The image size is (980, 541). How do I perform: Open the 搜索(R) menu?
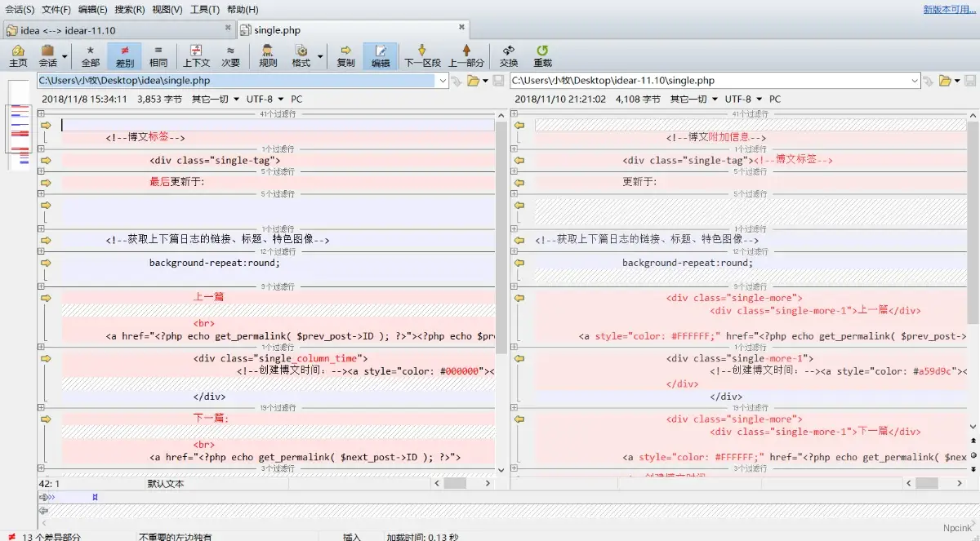pyautogui.click(x=130, y=10)
